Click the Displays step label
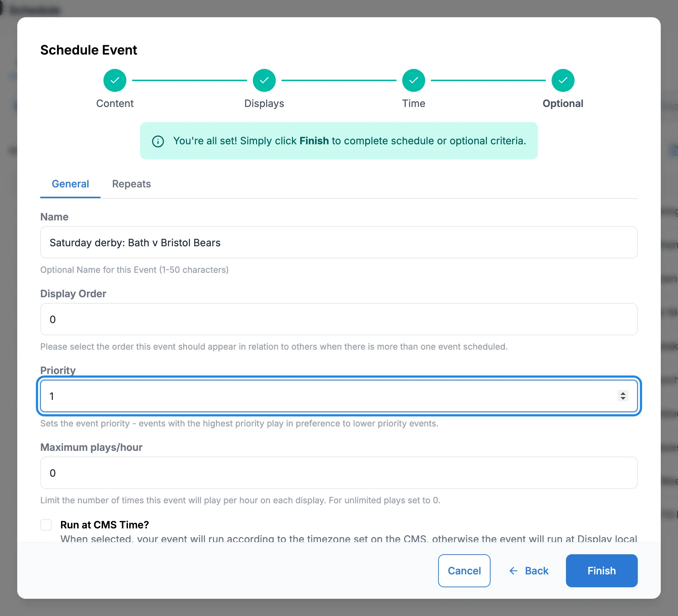The height and width of the screenshot is (616, 678). [264, 103]
